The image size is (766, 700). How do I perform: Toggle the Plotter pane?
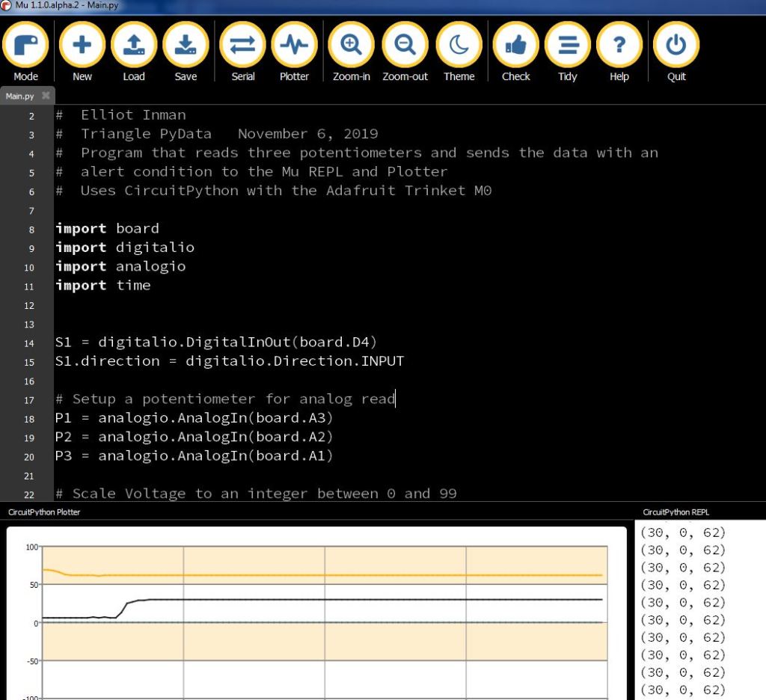click(294, 46)
